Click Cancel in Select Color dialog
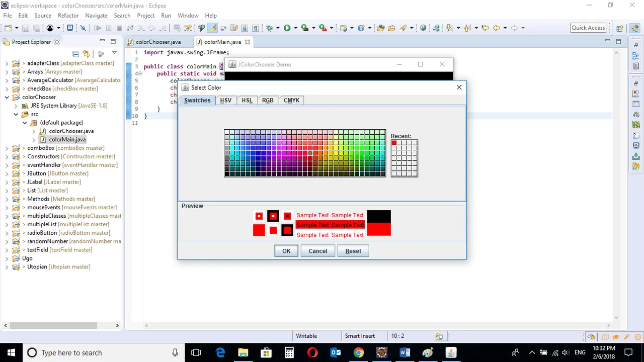Image resolution: width=644 pixels, height=362 pixels. coord(317,251)
